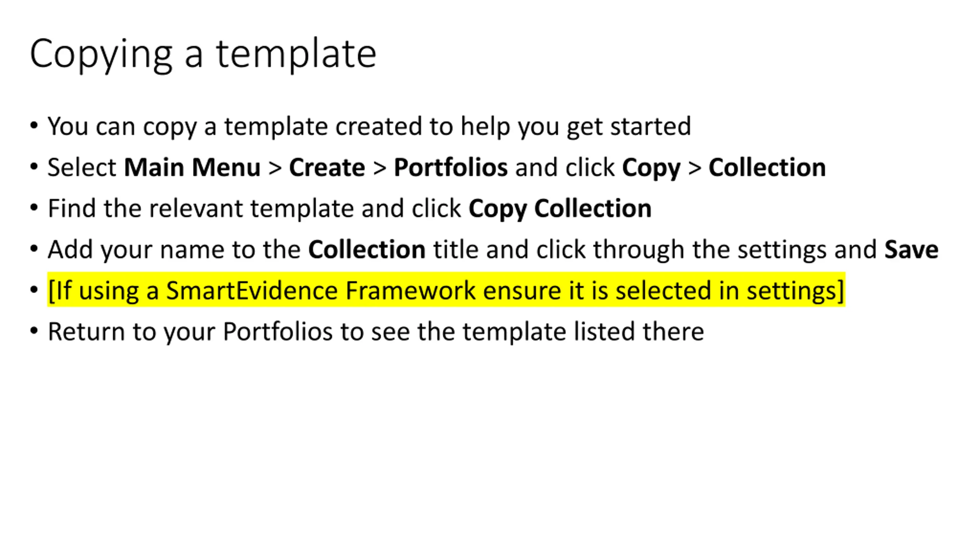Click the ">" between Main Menu and Create
This screenshot has height=551, width=980.
point(275,168)
